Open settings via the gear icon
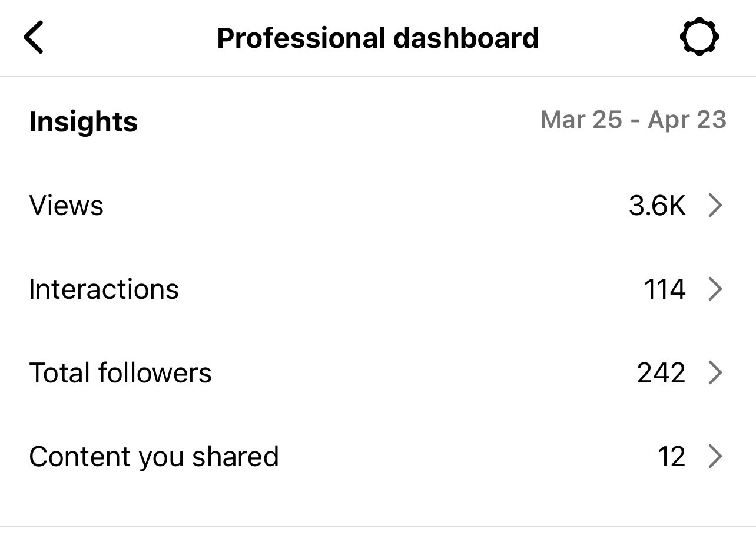 pos(699,37)
